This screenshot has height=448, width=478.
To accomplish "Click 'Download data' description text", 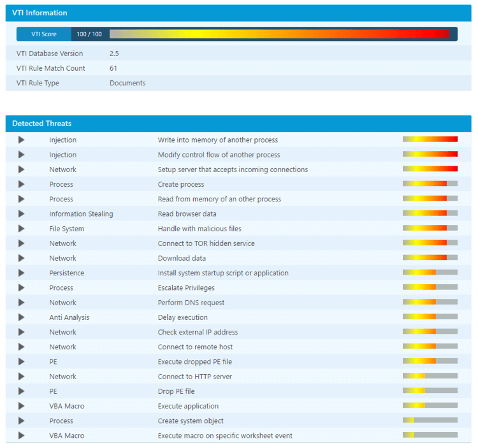I will tap(182, 258).
